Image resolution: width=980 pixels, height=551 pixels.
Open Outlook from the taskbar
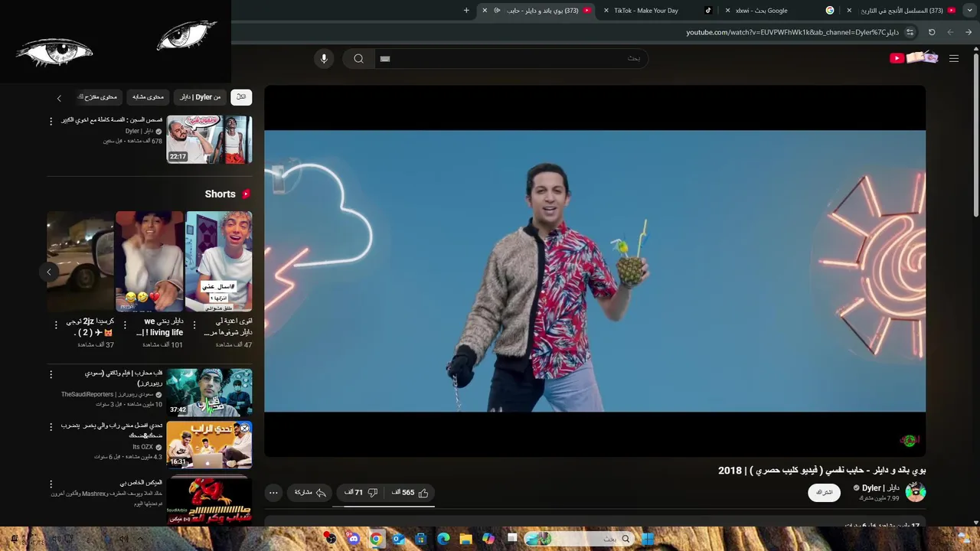(398, 539)
